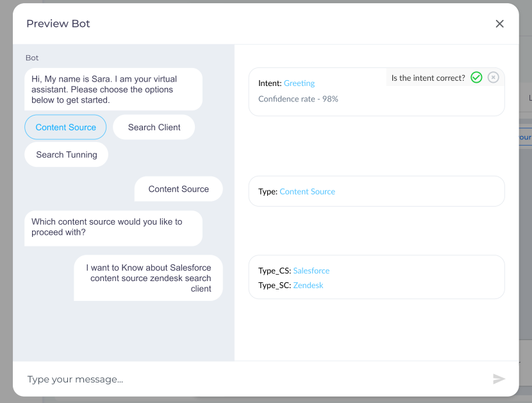Click the Preview Bot dialog title
This screenshot has height=403, width=532.
pyautogui.click(x=58, y=24)
